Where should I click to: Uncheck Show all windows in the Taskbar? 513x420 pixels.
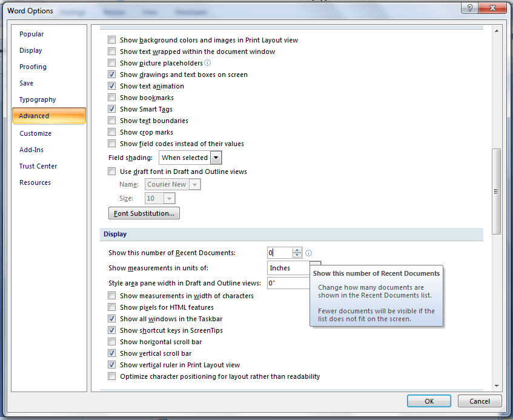[112, 319]
